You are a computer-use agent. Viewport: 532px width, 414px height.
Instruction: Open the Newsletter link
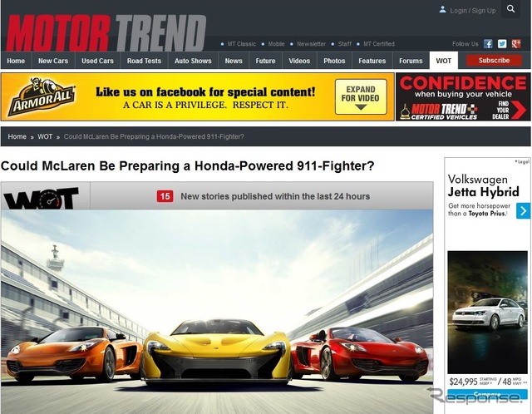click(x=311, y=44)
